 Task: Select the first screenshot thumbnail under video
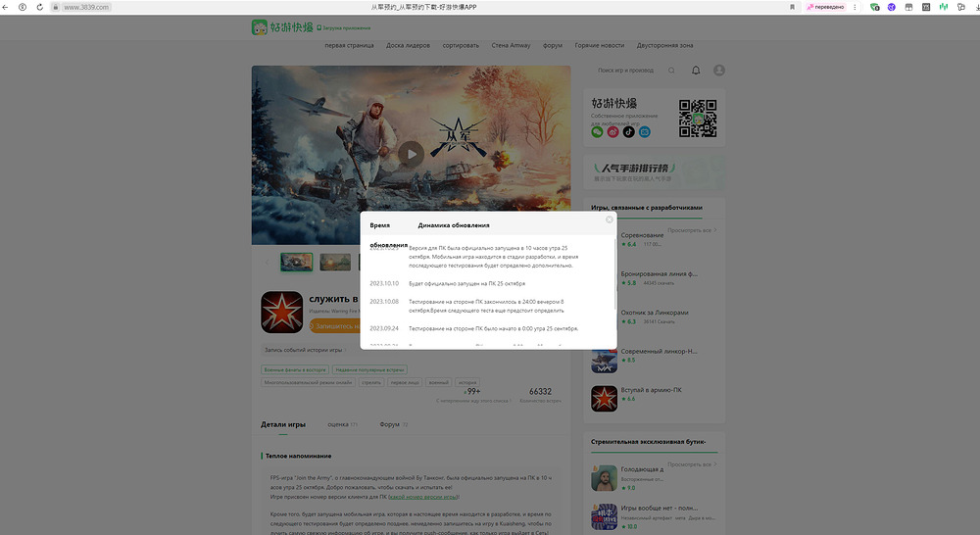[297, 262]
